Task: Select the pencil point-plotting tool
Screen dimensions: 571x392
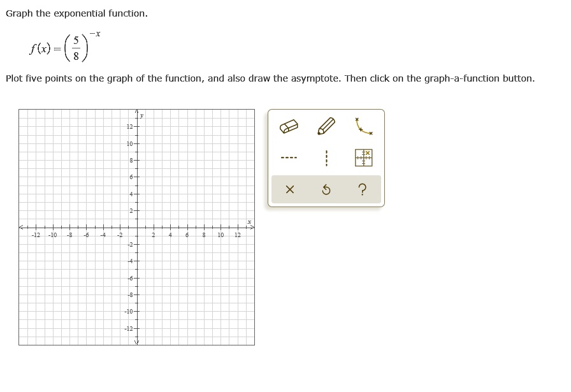Action: (x=326, y=126)
